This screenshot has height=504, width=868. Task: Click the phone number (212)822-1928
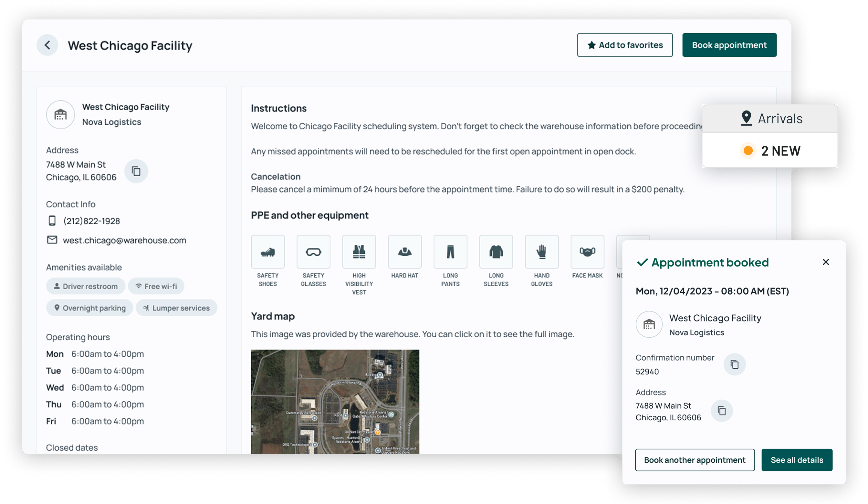92,221
